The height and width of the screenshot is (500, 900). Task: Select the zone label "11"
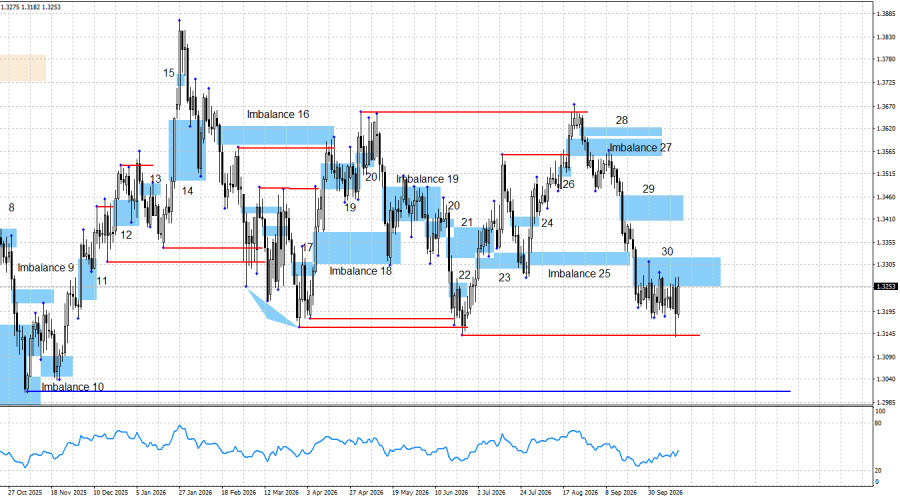point(102,281)
